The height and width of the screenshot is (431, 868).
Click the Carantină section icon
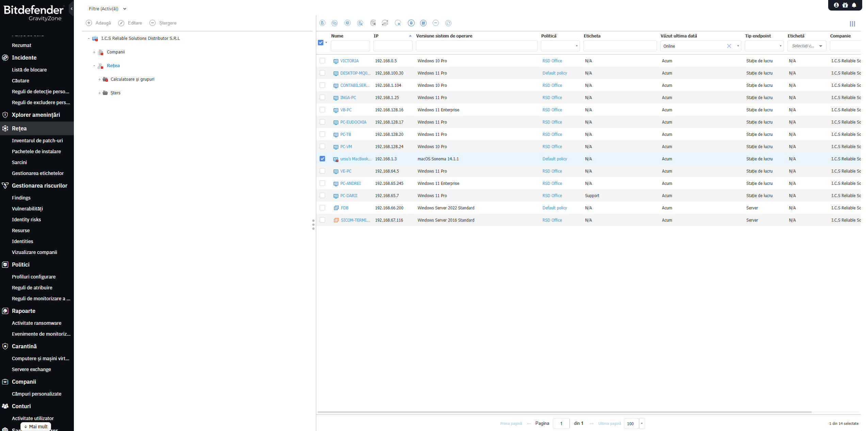pos(5,346)
